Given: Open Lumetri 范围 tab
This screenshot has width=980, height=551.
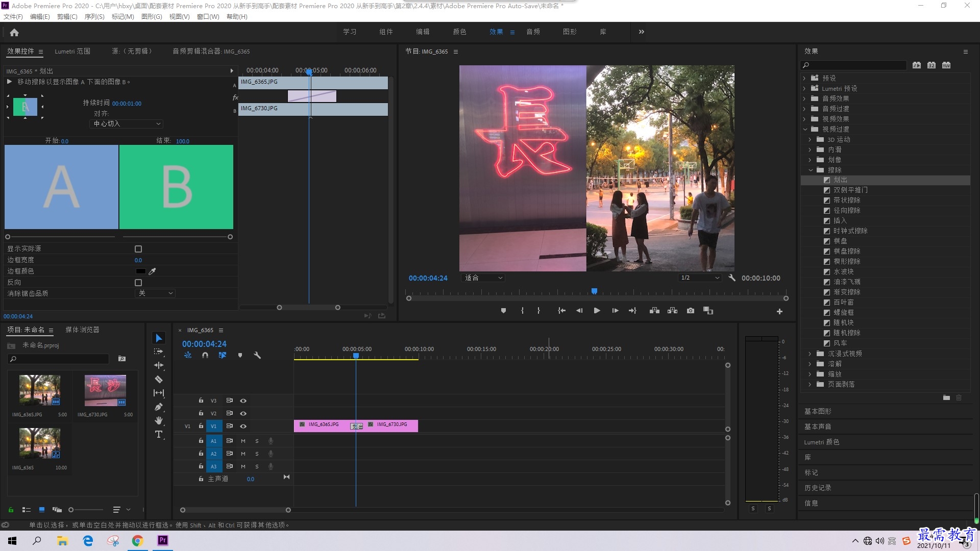Looking at the screenshot, I should (x=72, y=52).
